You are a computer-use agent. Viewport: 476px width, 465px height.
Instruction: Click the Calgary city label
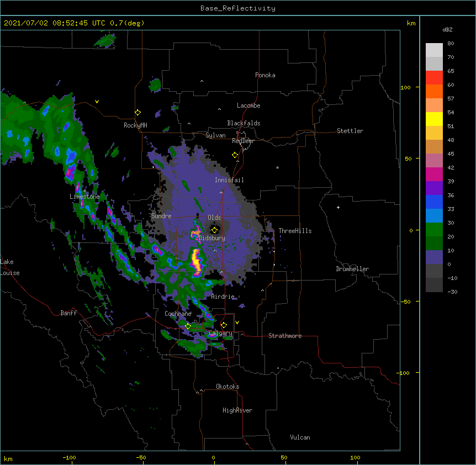click(x=220, y=333)
